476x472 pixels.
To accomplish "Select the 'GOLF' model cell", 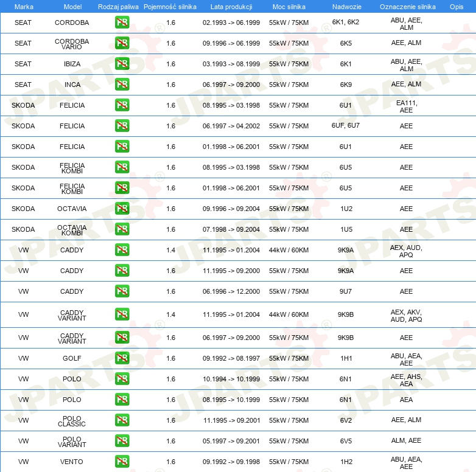I will (72, 358).
